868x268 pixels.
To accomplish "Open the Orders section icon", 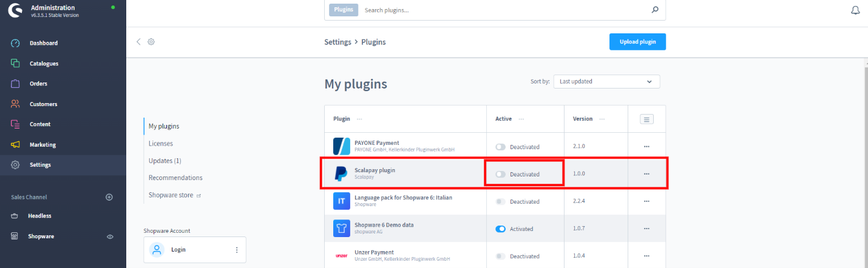I will (x=16, y=84).
